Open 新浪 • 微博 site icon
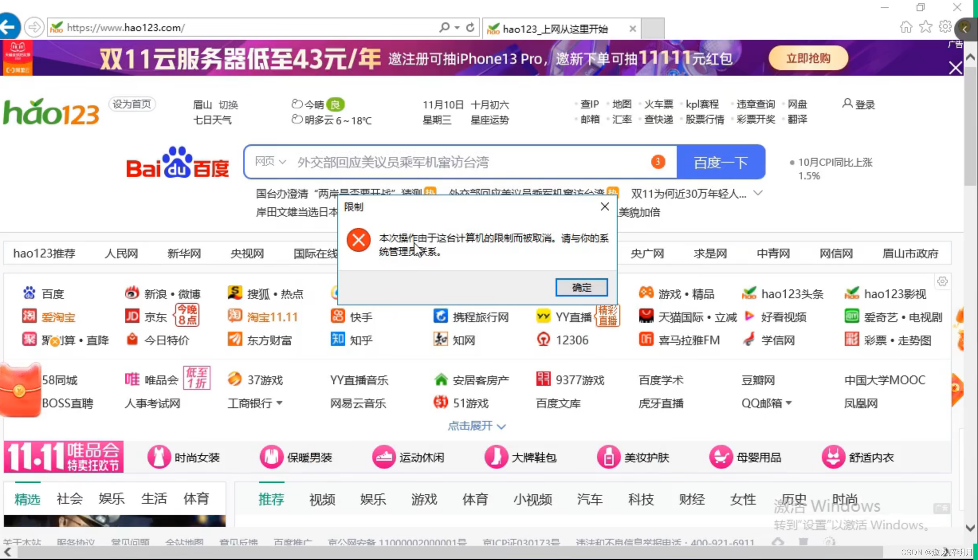Viewport: 978px width, 560px height. [x=132, y=293]
